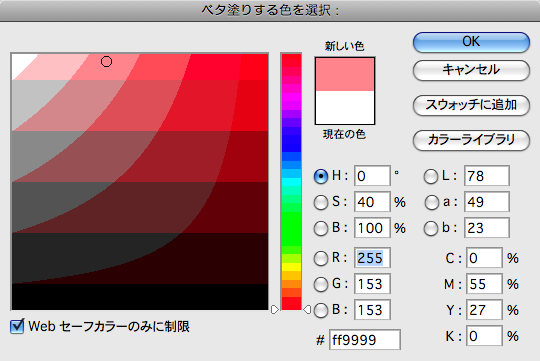Click the キャンセル button
Screen dimensions: 540x361
471,70
